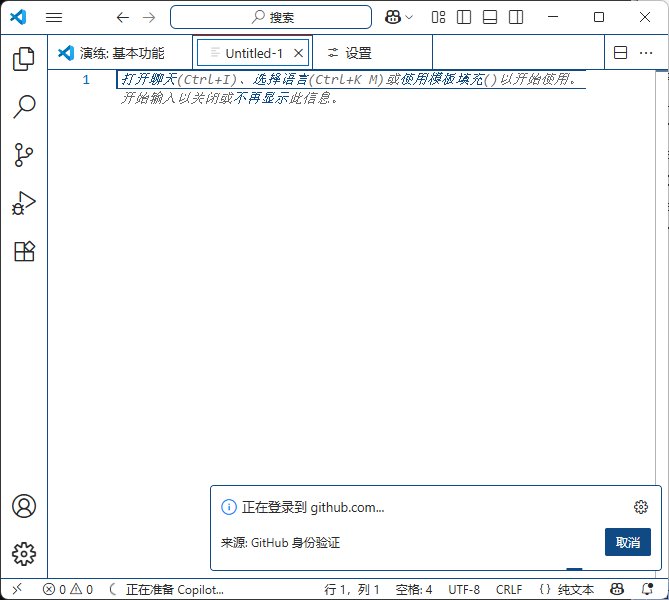Toggle the bottom panel layout button

tap(490, 17)
